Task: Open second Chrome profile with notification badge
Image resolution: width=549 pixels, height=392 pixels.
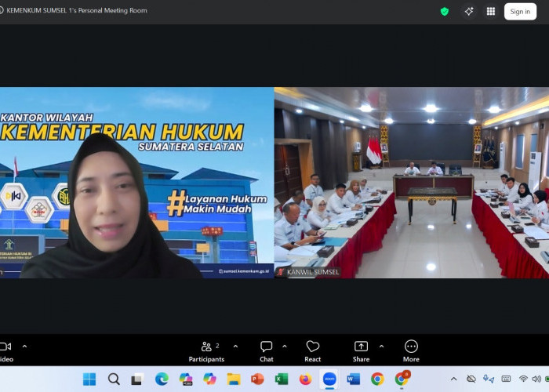Action: click(x=402, y=379)
